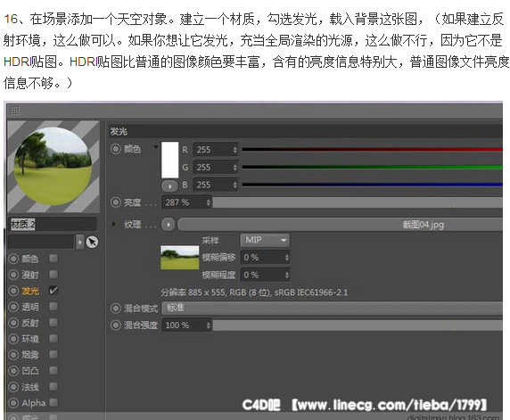Image resolution: width=510 pixels, height=420 pixels.
Task: Select the 颜色 channel in the left list
Action: point(30,259)
